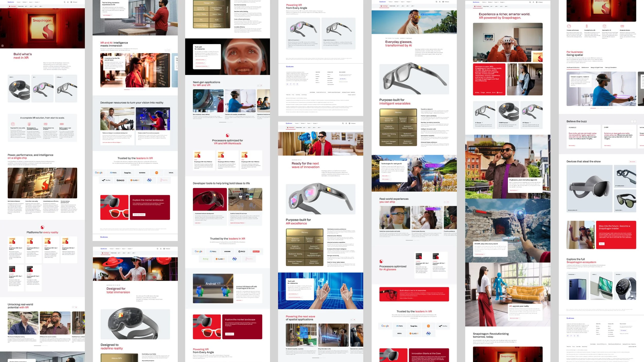The height and width of the screenshot is (362, 644).
Task: Expand Products menu above "Build what's next in XR"
Action: coord(19,2)
